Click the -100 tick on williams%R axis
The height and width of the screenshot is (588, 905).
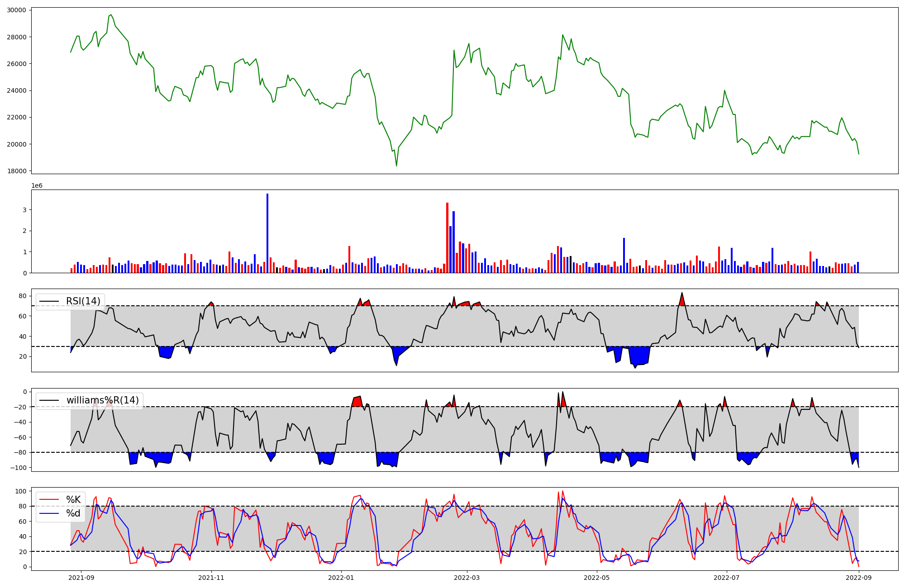pyautogui.click(x=19, y=467)
